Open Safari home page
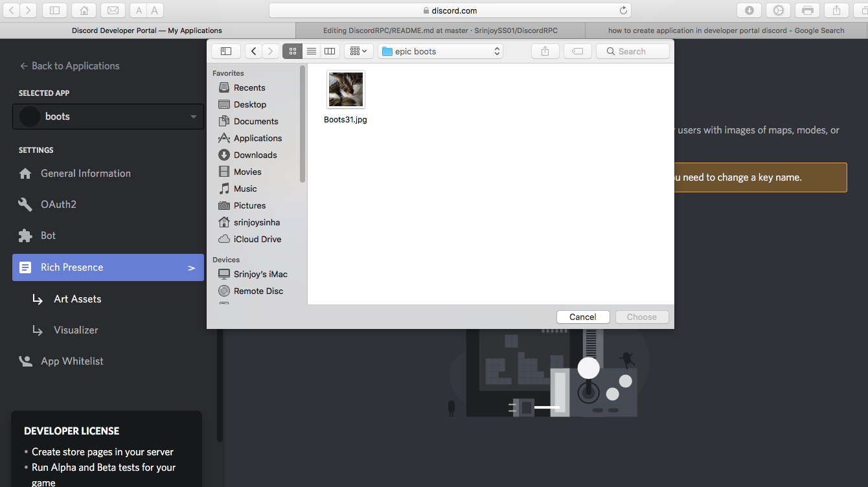Screen dimensions: 868x487 point(84,10)
